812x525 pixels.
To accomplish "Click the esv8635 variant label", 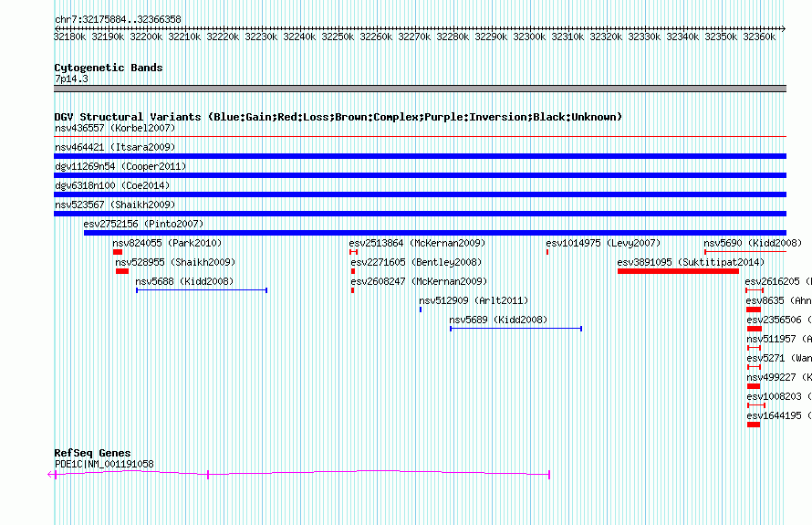I will [779, 300].
